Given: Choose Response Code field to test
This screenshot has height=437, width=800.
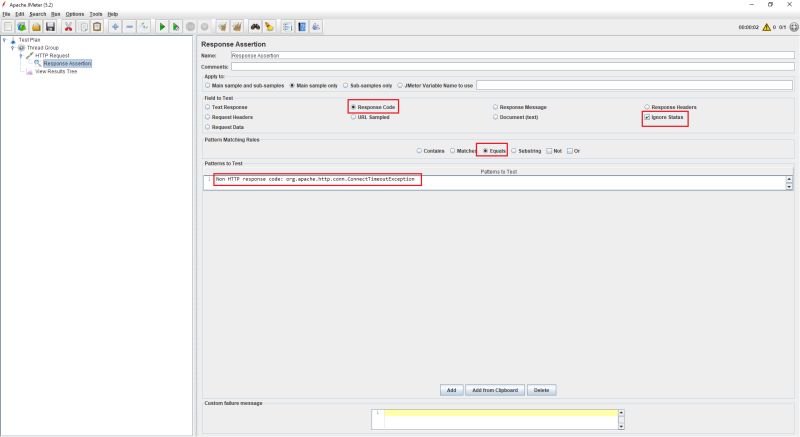Looking at the screenshot, I should point(373,107).
